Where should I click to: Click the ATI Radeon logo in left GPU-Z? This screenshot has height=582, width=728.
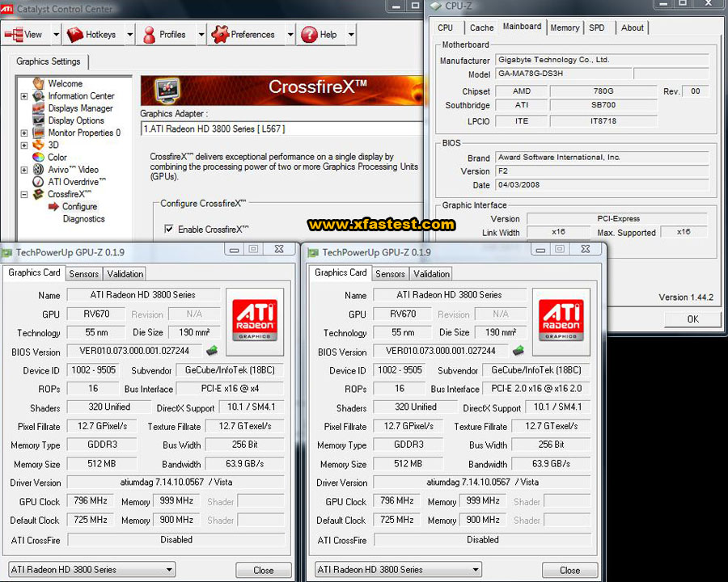[255, 321]
